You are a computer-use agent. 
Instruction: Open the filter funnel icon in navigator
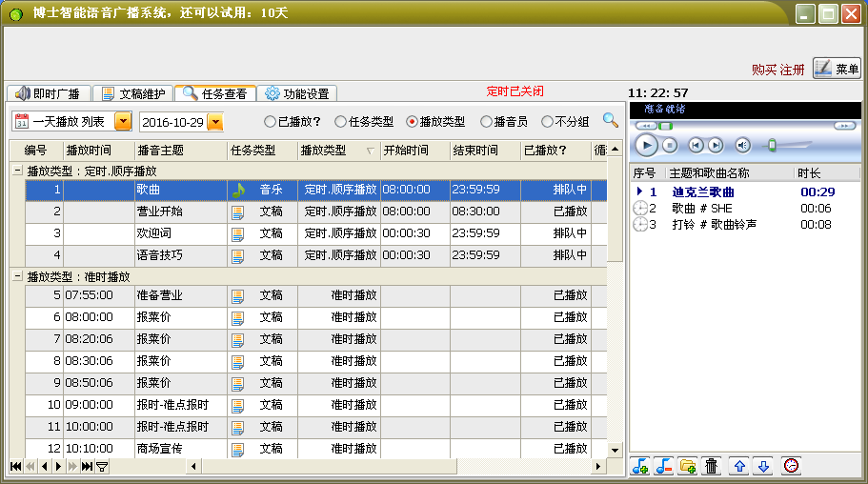(102, 466)
